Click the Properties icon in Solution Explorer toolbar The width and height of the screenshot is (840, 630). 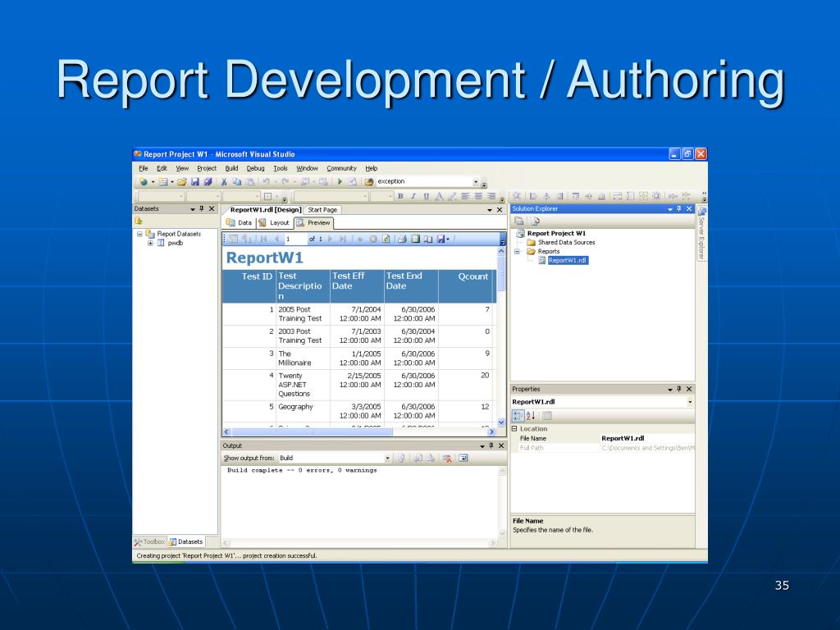point(518,221)
